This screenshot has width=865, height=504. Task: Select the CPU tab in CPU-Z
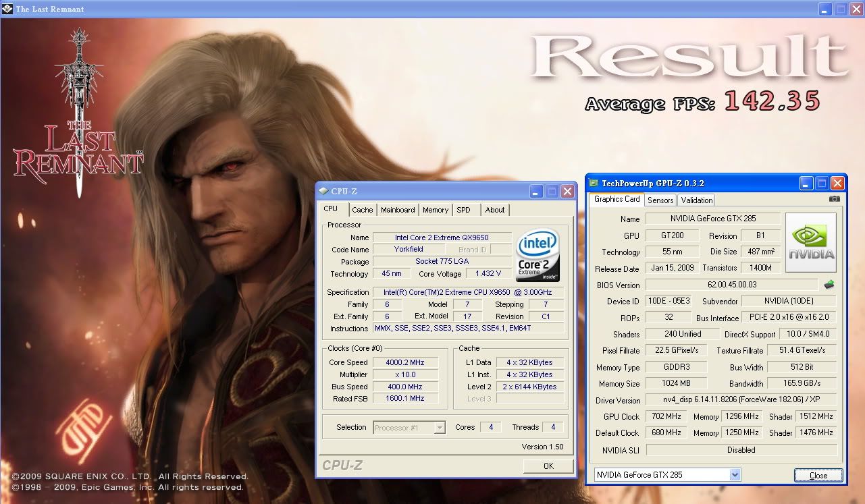[330, 209]
